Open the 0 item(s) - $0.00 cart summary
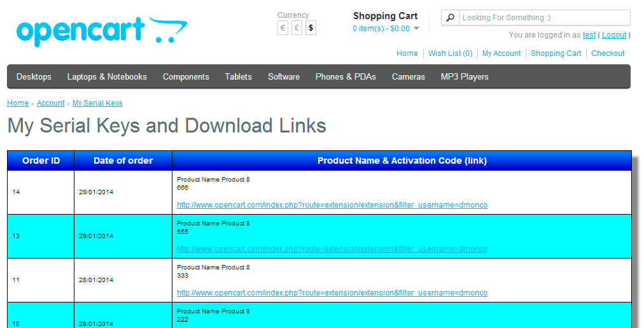 [x=381, y=29]
